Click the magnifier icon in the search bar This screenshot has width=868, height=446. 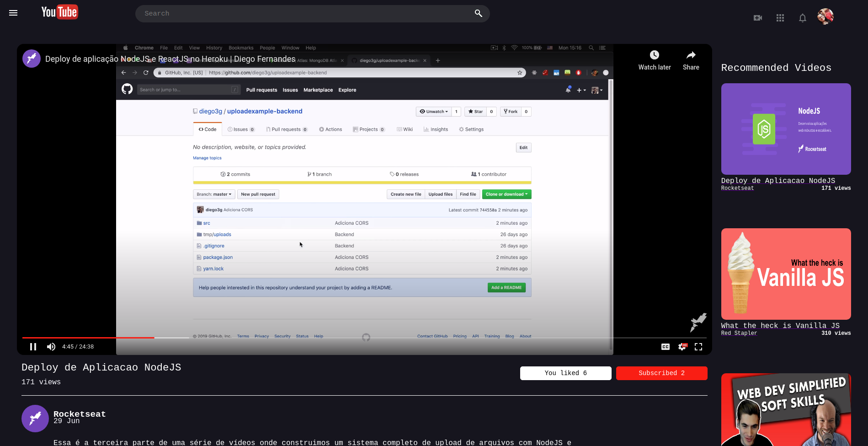tap(478, 13)
